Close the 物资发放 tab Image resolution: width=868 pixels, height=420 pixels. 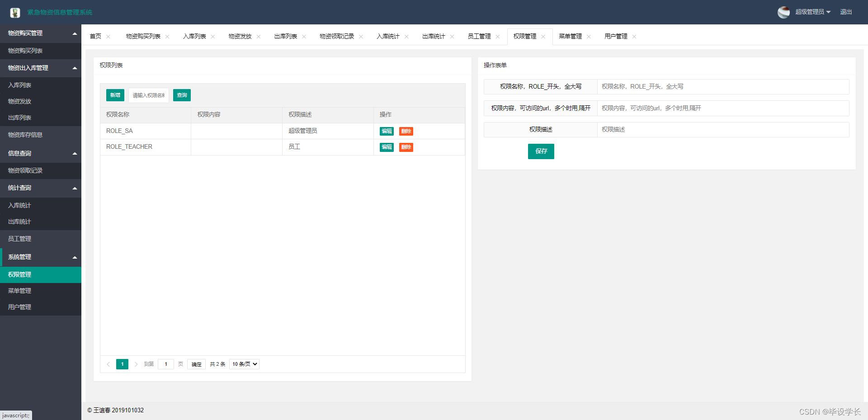coord(259,37)
